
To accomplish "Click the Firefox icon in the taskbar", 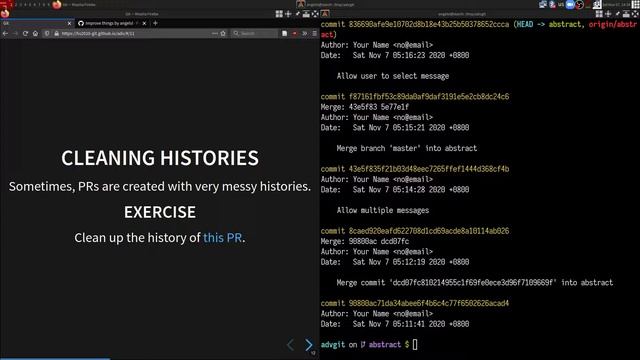I will [x=57, y=4].
